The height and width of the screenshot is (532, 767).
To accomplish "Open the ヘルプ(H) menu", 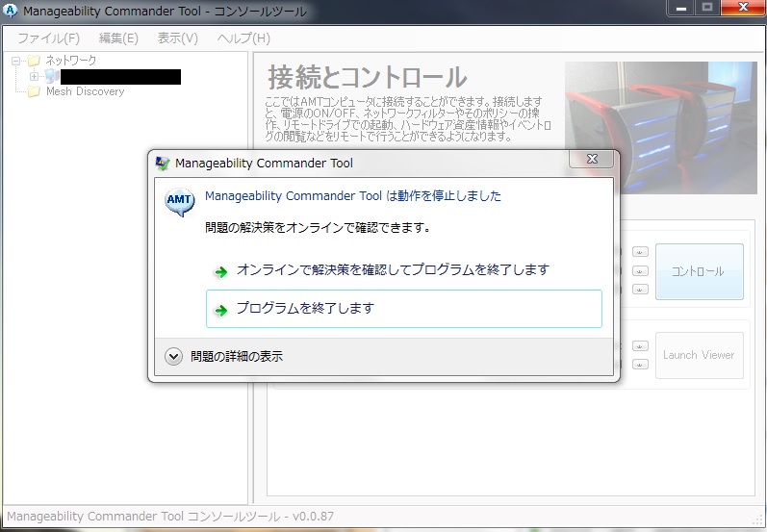I will [x=243, y=38].
